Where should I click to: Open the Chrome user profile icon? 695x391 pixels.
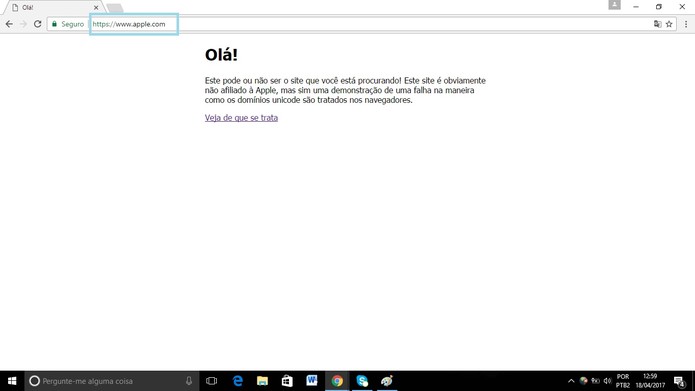tap(614, 5)
